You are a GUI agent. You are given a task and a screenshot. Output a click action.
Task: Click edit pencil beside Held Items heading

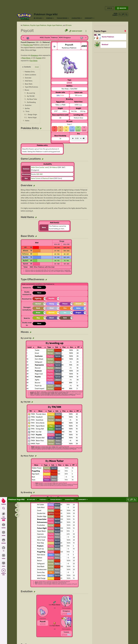pos(36,217)
